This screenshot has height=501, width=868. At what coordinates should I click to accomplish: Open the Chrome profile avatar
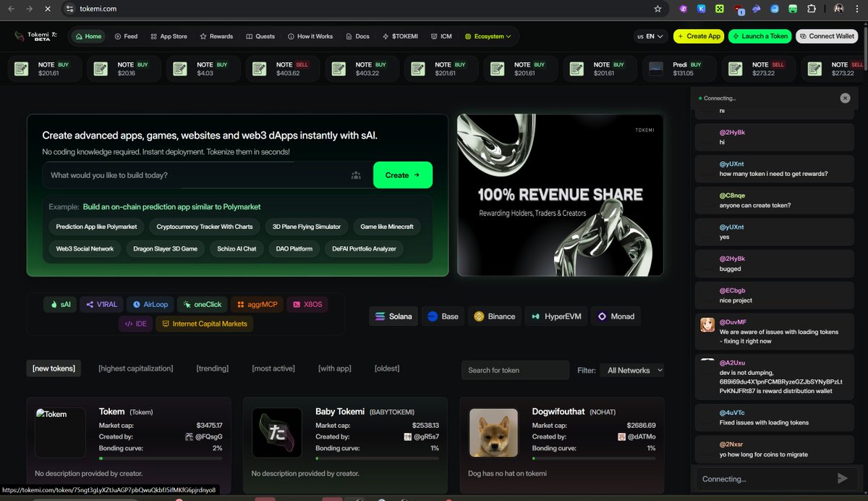click(x=839, y=9)
